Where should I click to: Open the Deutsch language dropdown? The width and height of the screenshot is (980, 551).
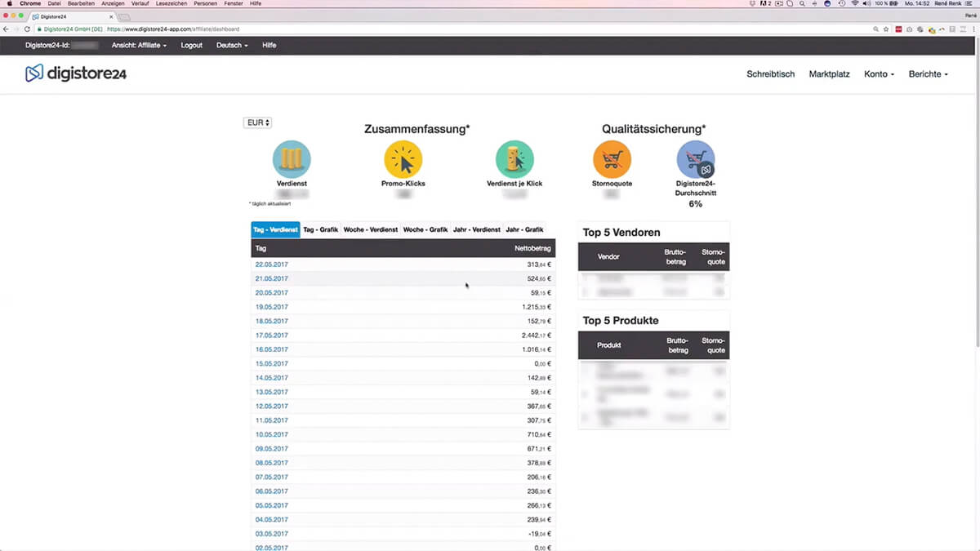pyautogui.click(x=232, y=46)
